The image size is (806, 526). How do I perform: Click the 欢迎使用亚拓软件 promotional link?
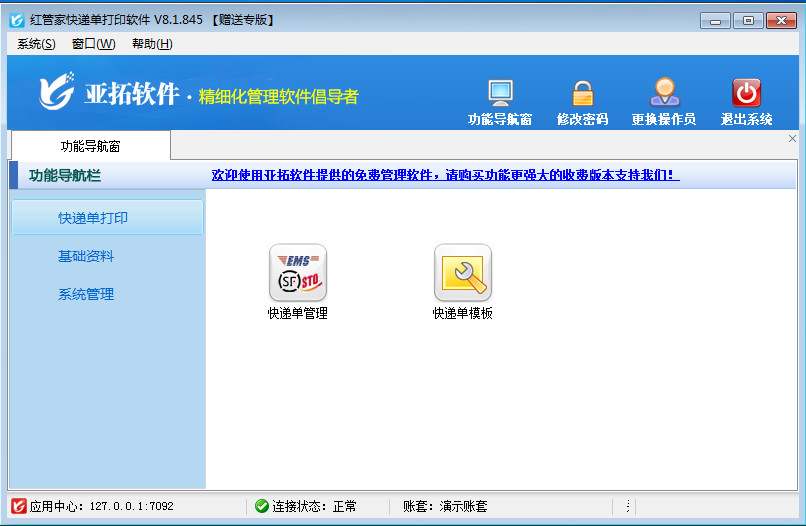(x=445, y=175)
